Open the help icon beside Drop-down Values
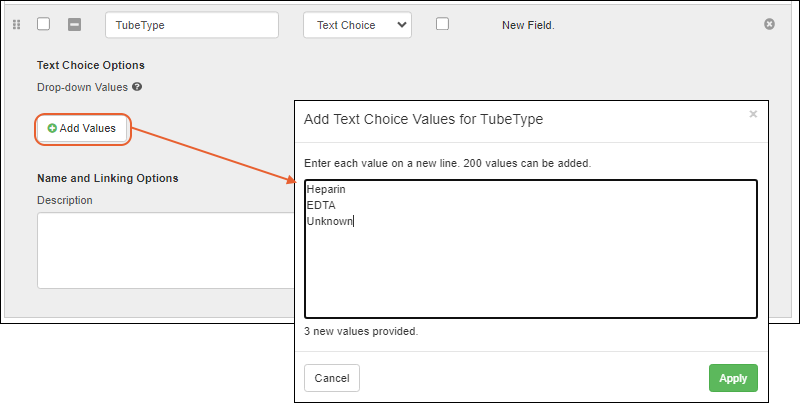 click(x=137, y=87)
